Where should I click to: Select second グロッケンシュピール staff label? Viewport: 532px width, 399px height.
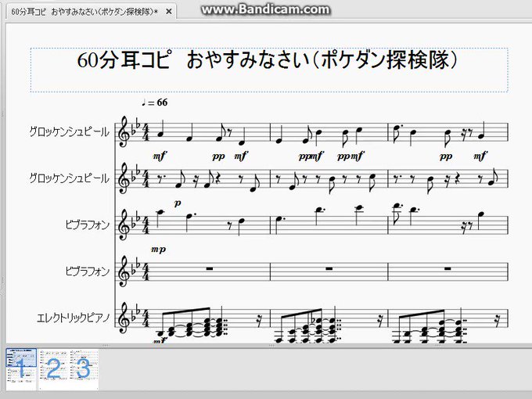(69, 178)
